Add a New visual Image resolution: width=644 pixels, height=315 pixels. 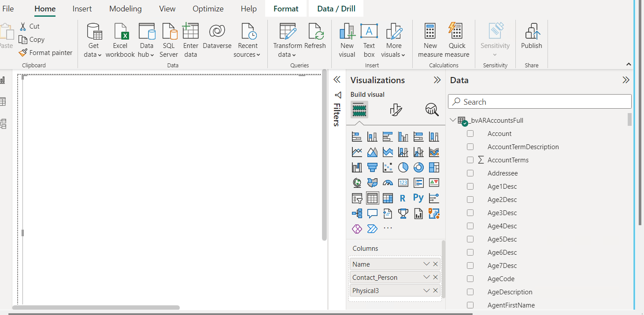(x=347, y=41)
